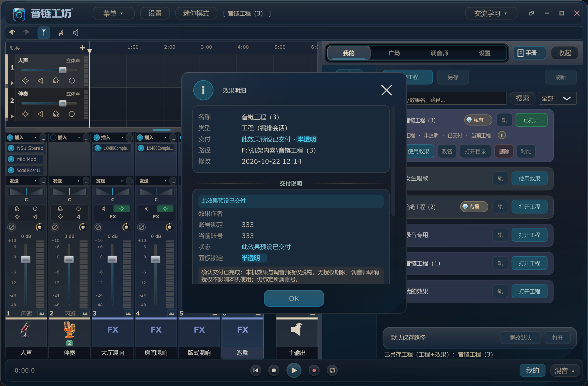Toggle channel 2 insert section power
This screenshot has height=386, width=588.
tap(53, 137)
